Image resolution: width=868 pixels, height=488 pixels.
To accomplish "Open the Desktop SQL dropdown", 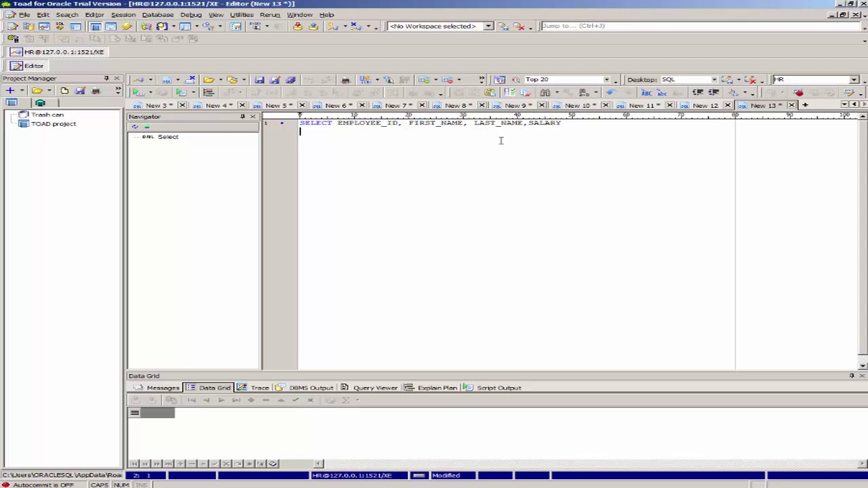I will coord(714,80).
